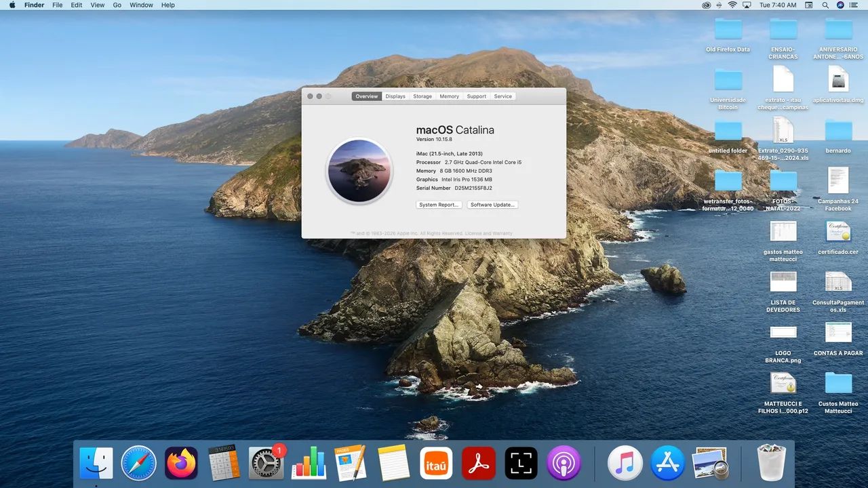The height and width of the screenshot is (488, 868).
Task: Open Notification Center in the menu bar
Action: pyautogui.click(x=854, y=5)
